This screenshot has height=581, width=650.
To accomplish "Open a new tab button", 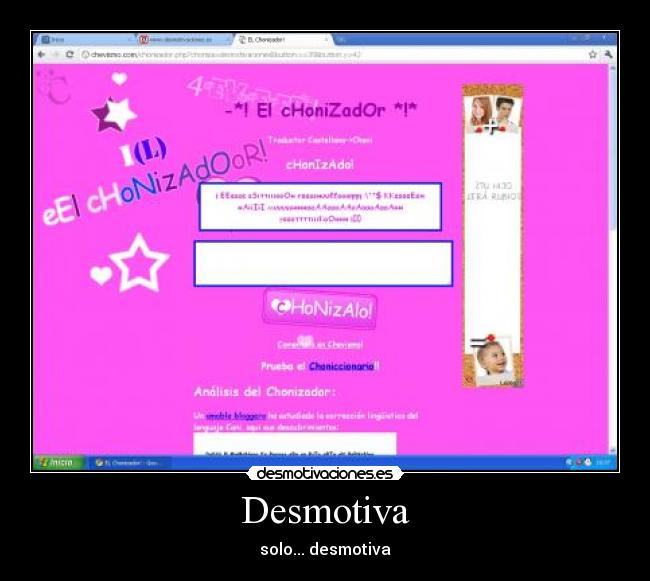I will (x=341, y=40).
